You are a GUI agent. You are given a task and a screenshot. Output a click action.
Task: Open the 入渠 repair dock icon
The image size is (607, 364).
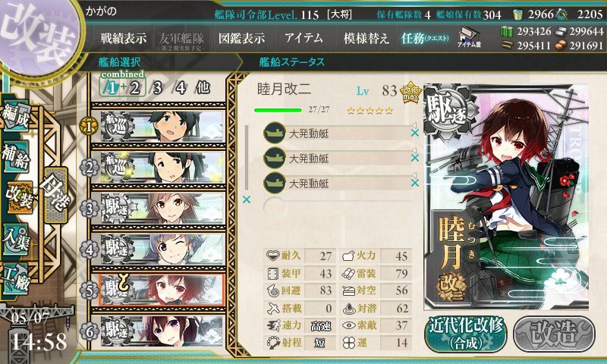[16, 239]
